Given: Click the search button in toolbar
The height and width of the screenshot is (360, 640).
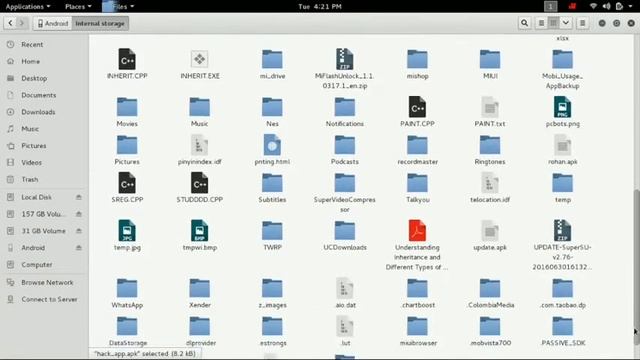Looking at the screenshot, I should click(x=524, y=23).
